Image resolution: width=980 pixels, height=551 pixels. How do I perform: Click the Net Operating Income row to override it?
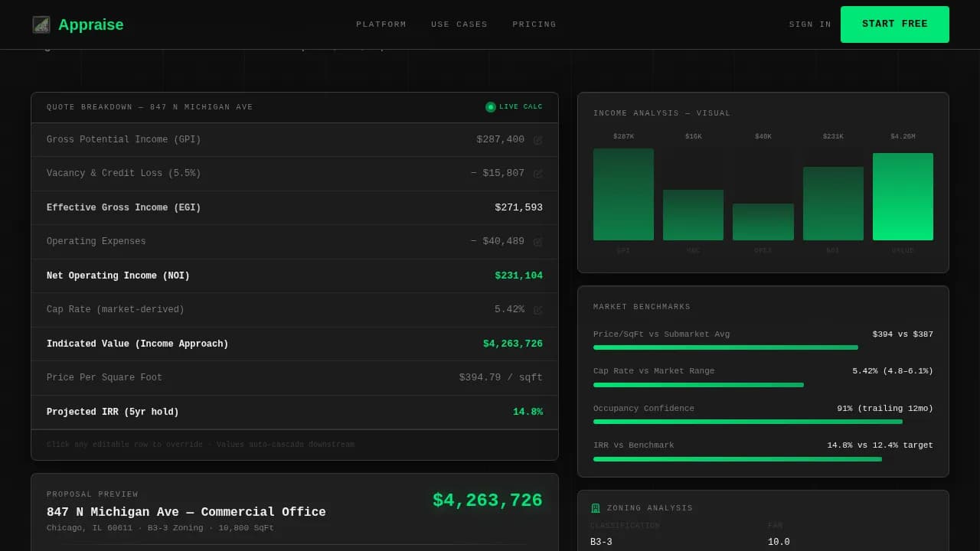[294, 275]
